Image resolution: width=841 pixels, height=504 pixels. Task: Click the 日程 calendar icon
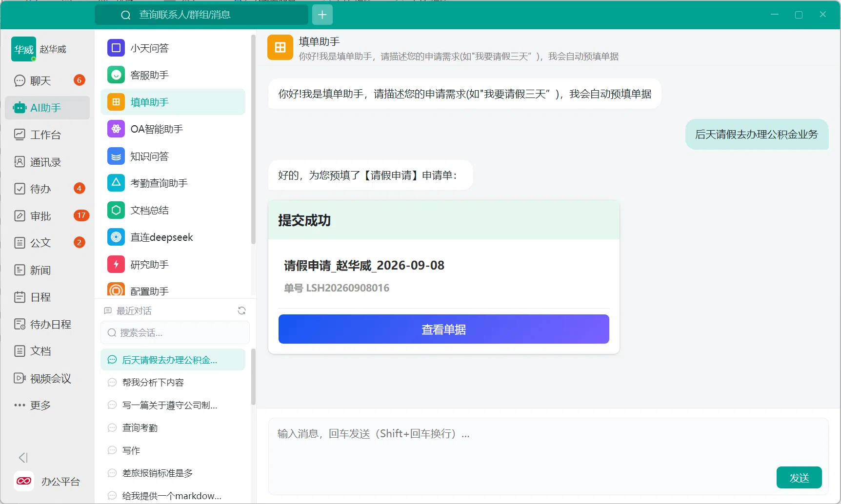coord(20,297)
